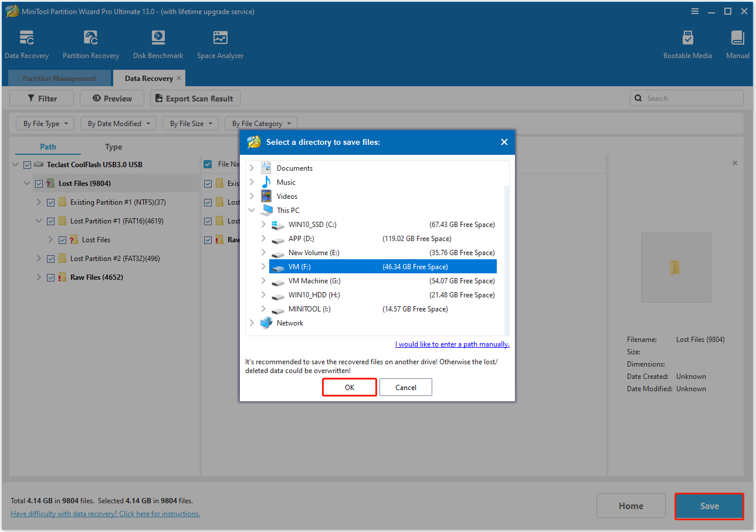The image size is (756, 532).
Task: Toggle the Existing Partition #1 checkbox
Action: (50, 202)
